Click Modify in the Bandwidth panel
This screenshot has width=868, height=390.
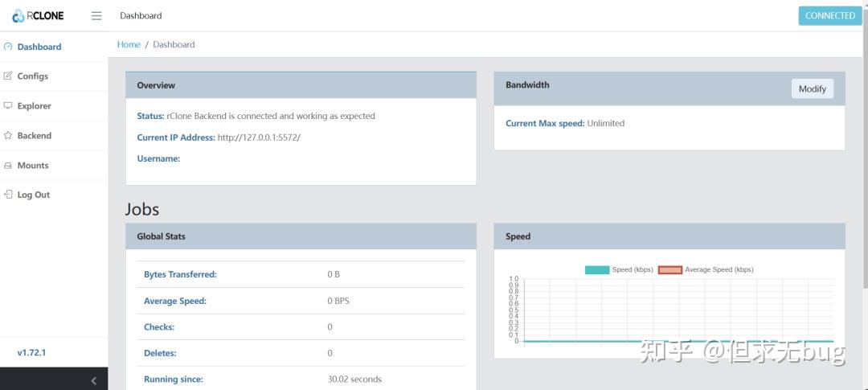pyautogui.click(x=812, y=88)
